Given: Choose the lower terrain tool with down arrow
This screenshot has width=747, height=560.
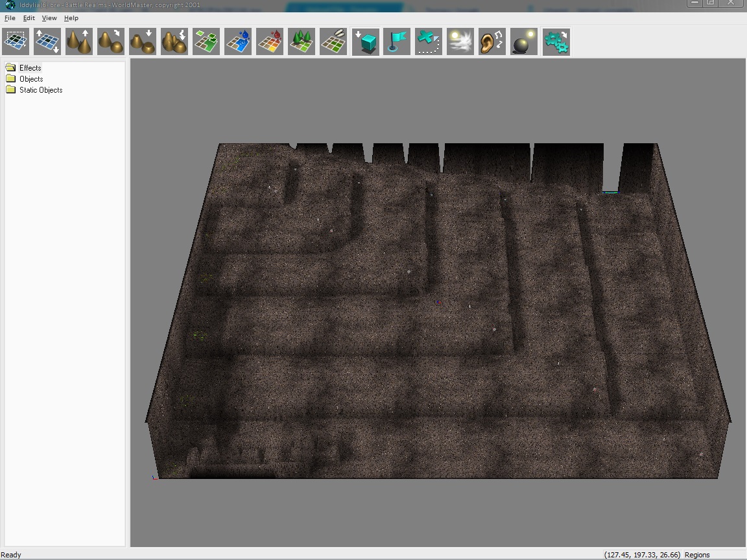Looking at the screenshot, I should tap(143, 41).
